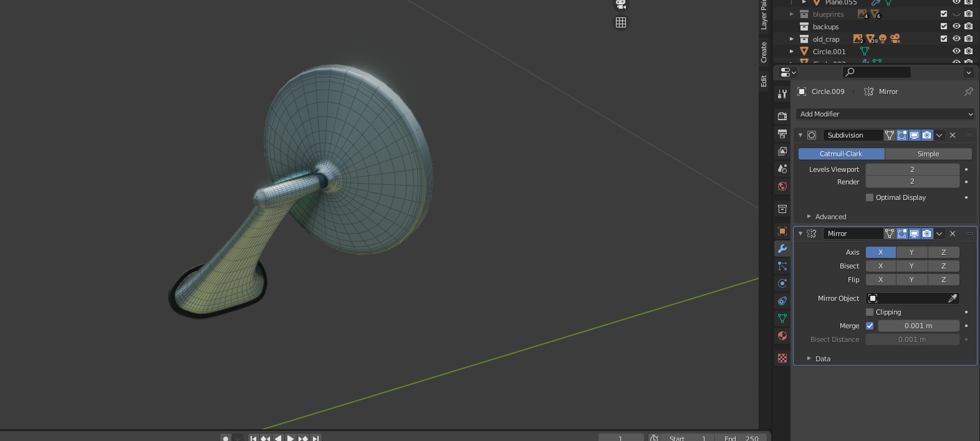The width and height of the screenshot is (980, 441).
Task: Open the Object properties tab
Action: [x=782, y=231]
